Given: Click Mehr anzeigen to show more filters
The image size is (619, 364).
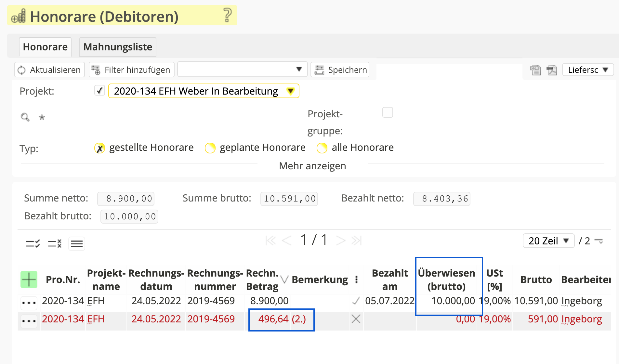Looking at the screenshot, I should (312, 166).
